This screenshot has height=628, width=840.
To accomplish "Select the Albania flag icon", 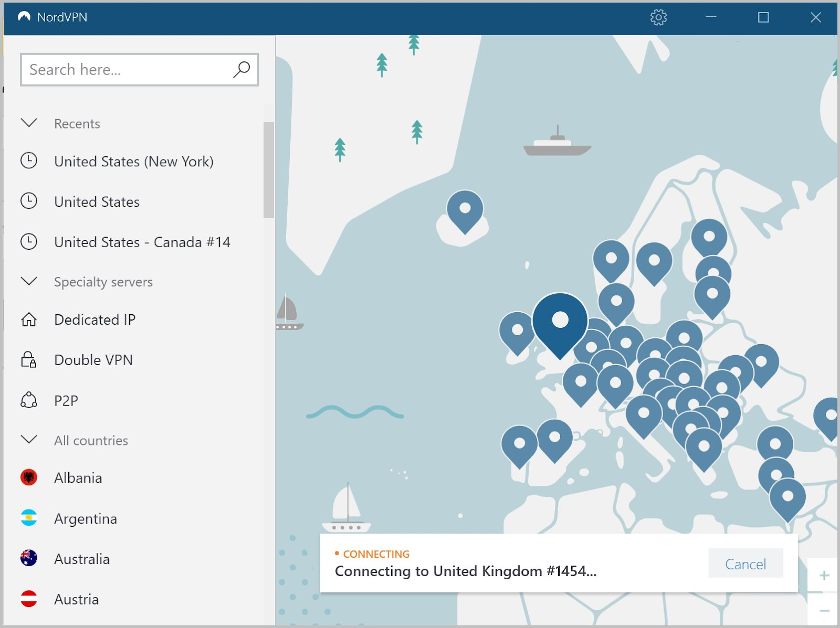I will coord(29,477).
